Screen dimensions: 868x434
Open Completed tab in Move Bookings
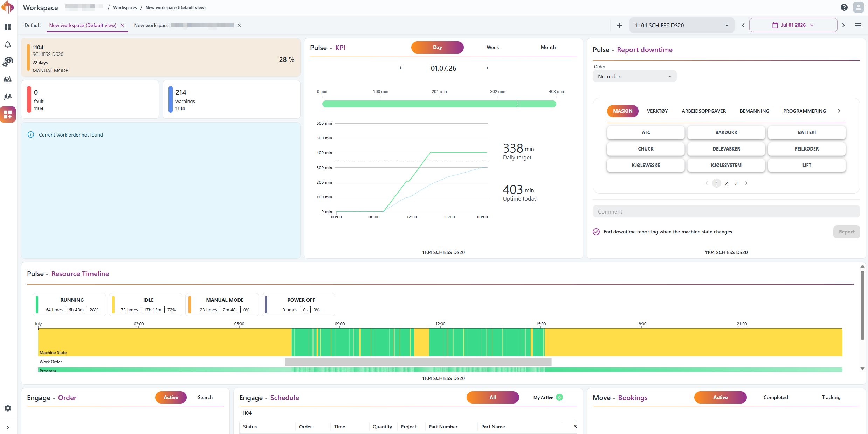(776, 397)
